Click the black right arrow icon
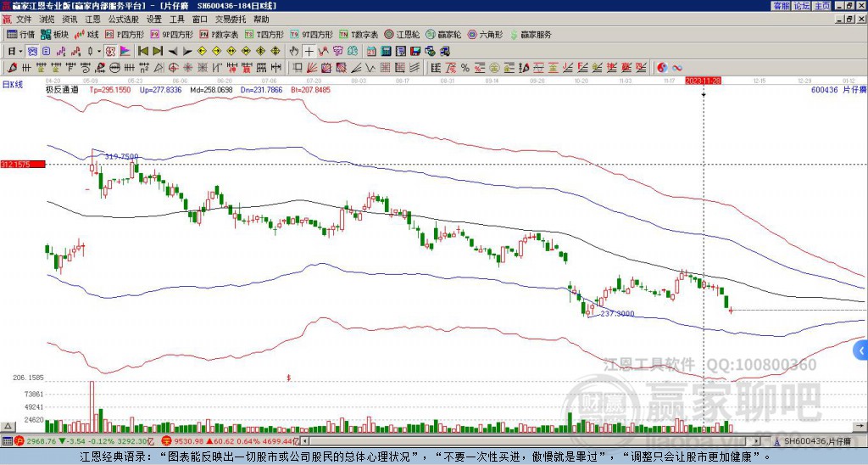The image size is (868, 465). [x=187, y=52]
